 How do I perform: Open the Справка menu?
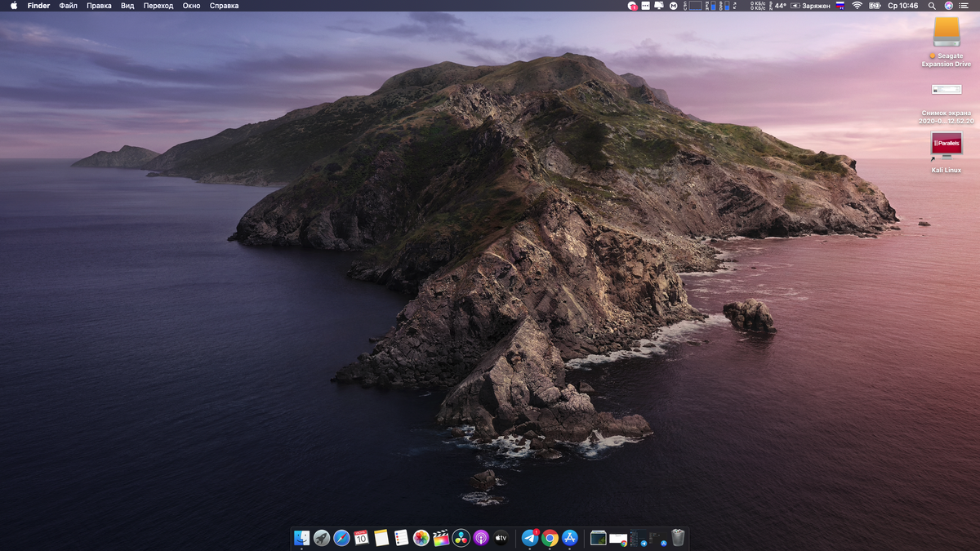tap(224, 6)
